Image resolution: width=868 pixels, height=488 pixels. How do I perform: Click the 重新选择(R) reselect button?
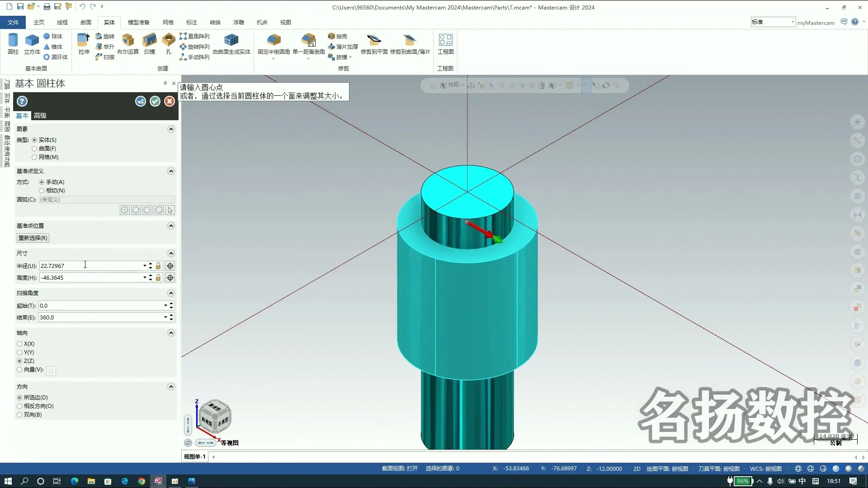pos(33,238)
